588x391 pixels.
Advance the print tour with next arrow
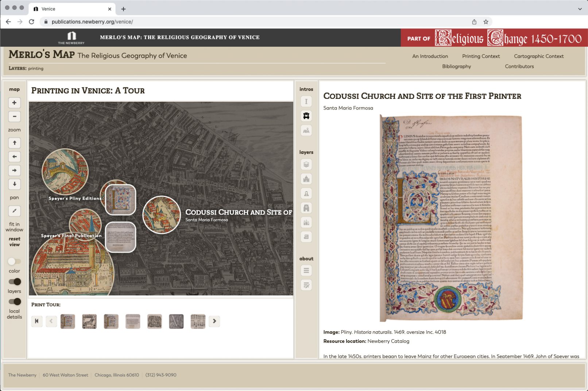point(214,321)
